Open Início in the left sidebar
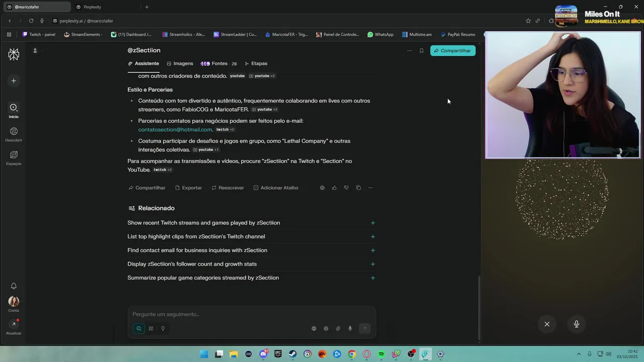Image resolution: width=644 pixels, height=362 pixels. (x=14, y=111)
